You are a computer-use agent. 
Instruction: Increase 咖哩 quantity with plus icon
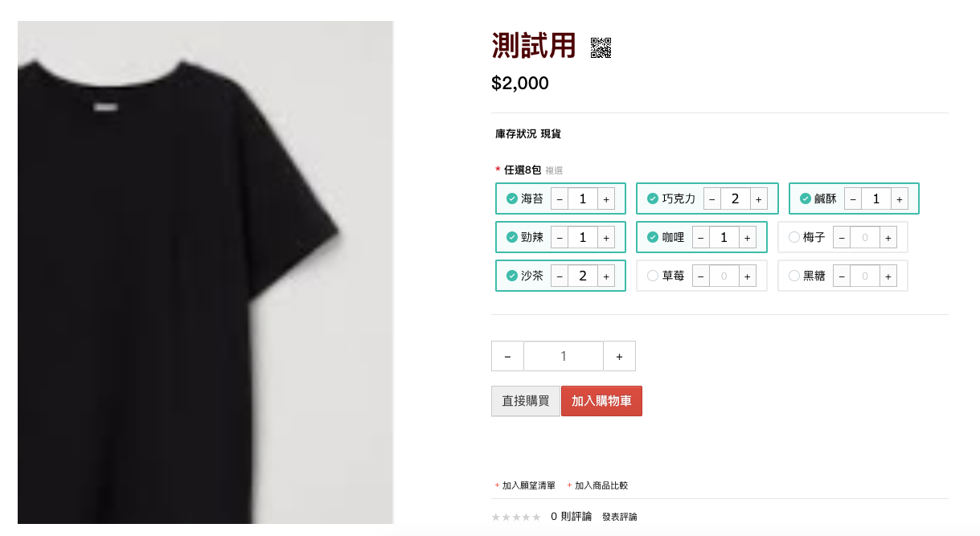pos(747,237)
